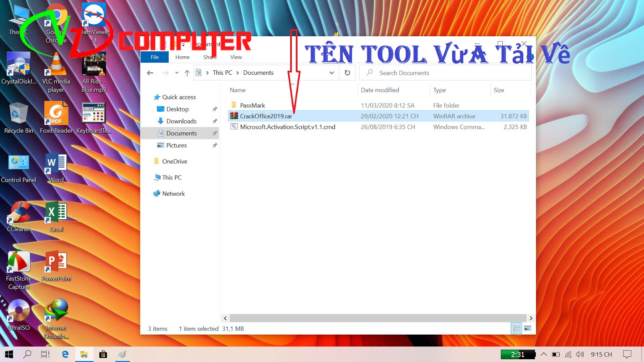Launch Microsoft Edge from the taskbar
The width and height of the screenshot is (644, 362).
[x=65, y=354]
